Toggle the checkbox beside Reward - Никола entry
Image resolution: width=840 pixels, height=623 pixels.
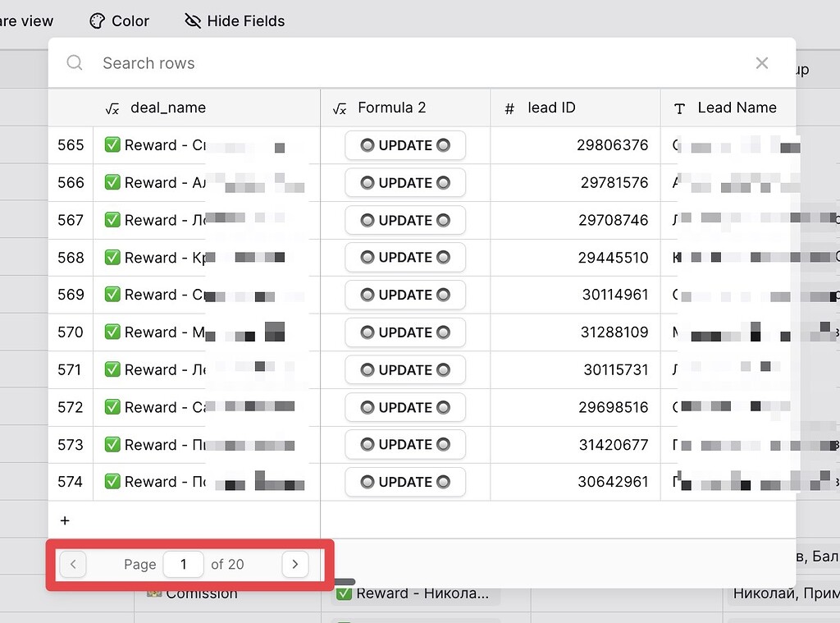pyautogui.click(x=344, y=593)
